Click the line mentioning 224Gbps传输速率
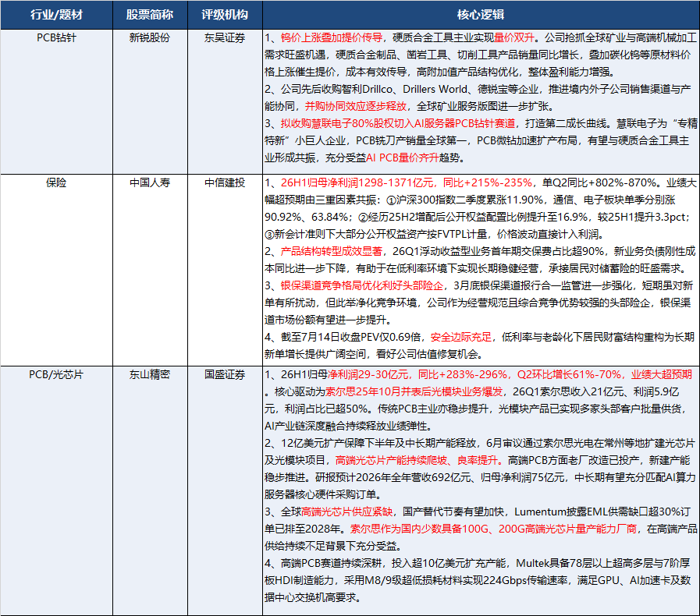 click(x=478, y=580)
